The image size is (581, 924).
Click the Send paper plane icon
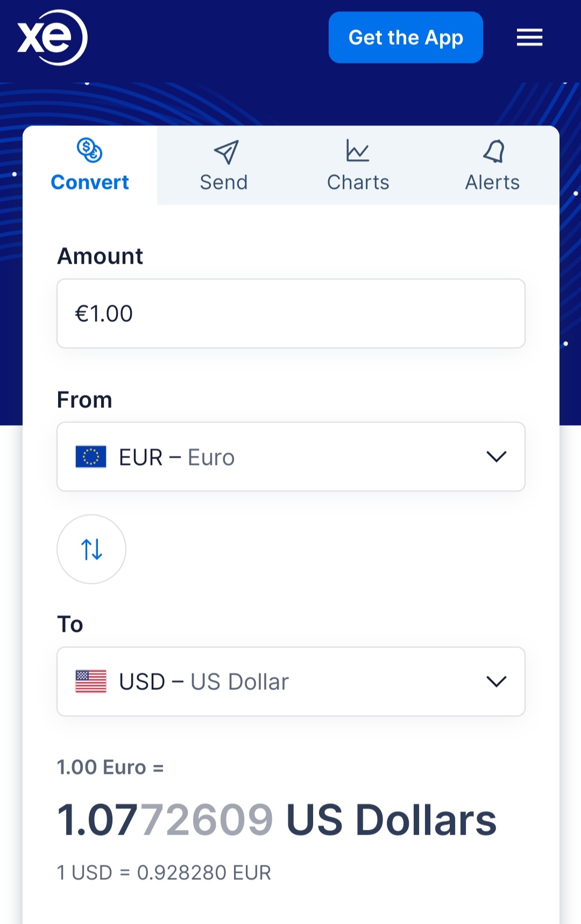click(x=226, y=152)
